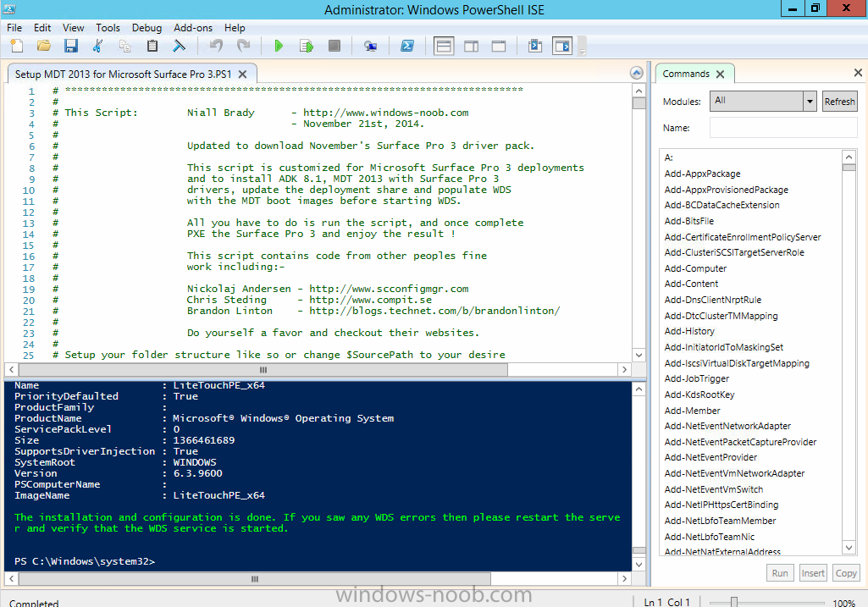Select Add-AppxPackage command
868x607 pixels.
(702, 174)
